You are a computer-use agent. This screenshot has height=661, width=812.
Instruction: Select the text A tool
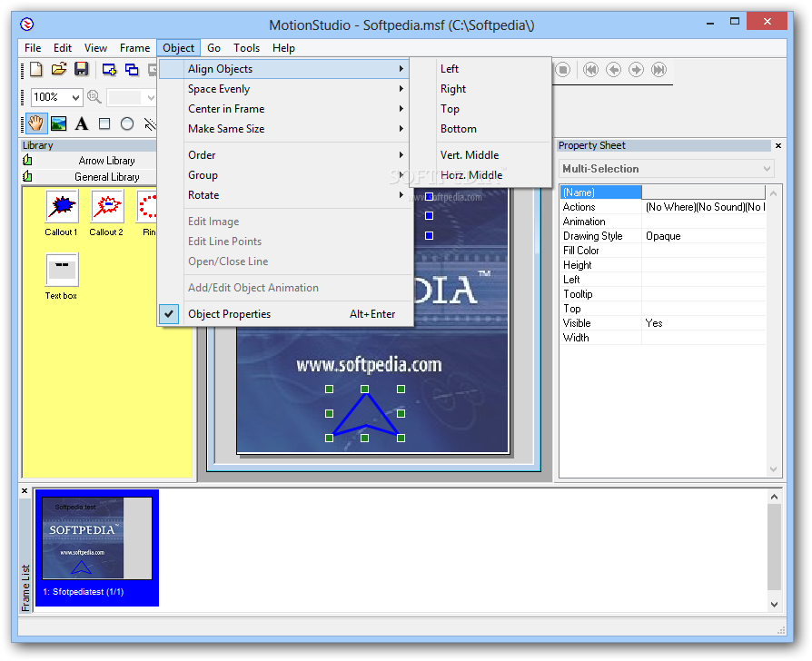pos(82,123)
